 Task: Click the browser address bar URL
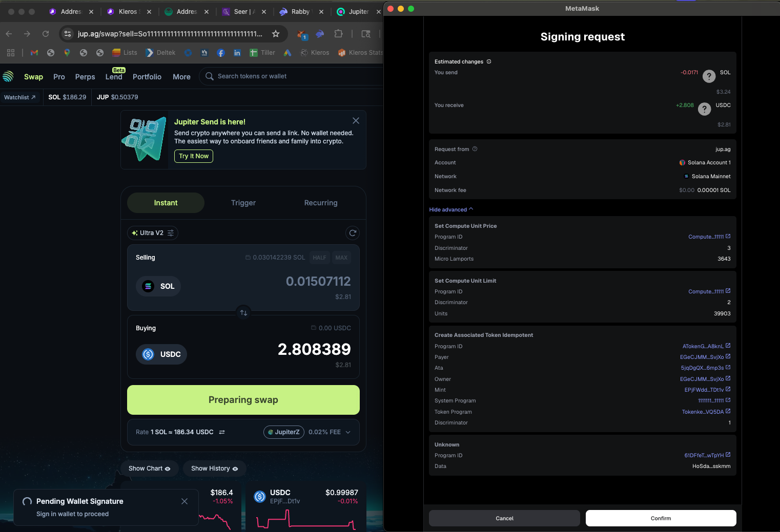[170, 34]
